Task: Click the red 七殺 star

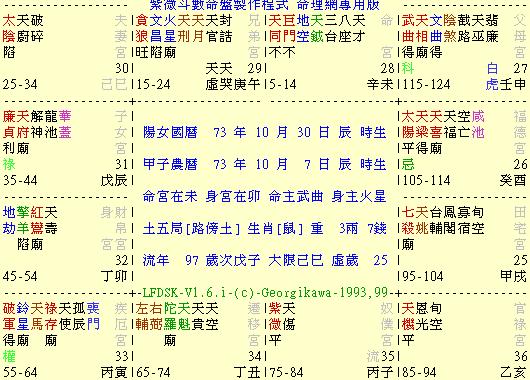Action: tap(408, 220)
